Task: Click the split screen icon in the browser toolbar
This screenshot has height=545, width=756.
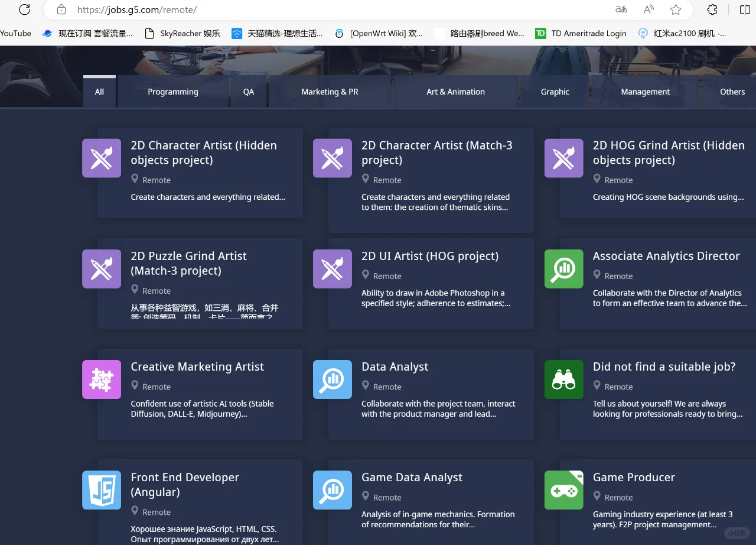Action: click(745, 9)
